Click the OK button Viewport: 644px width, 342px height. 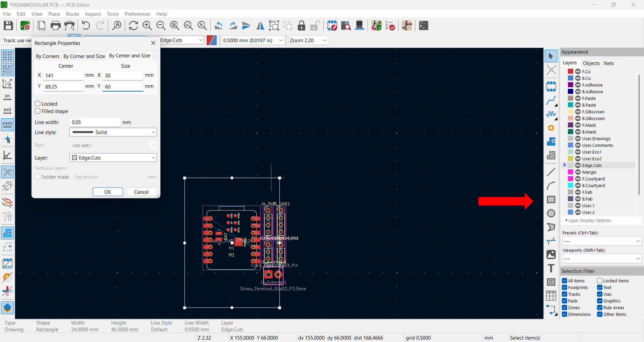[x=108, y=192]
